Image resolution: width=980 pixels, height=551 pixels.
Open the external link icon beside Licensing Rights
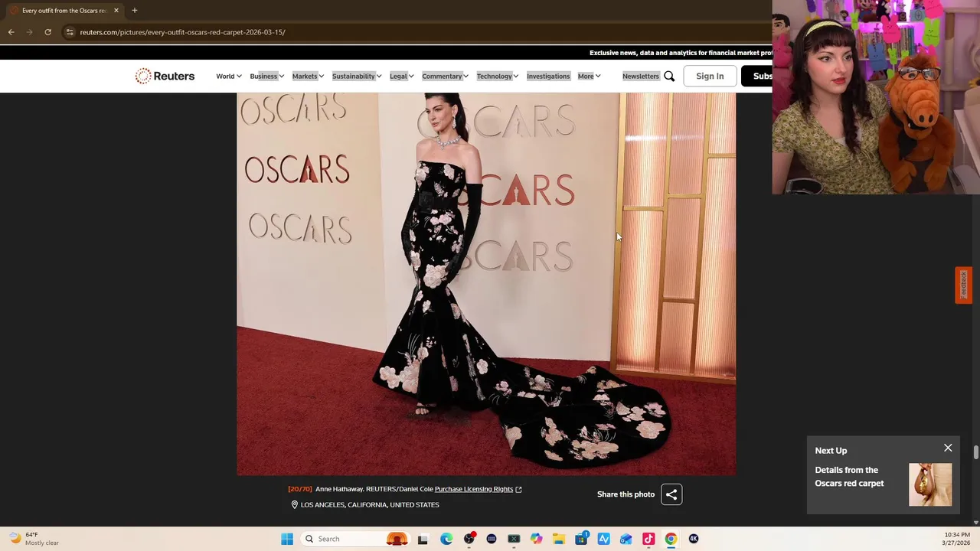click(x=518, y=489)
